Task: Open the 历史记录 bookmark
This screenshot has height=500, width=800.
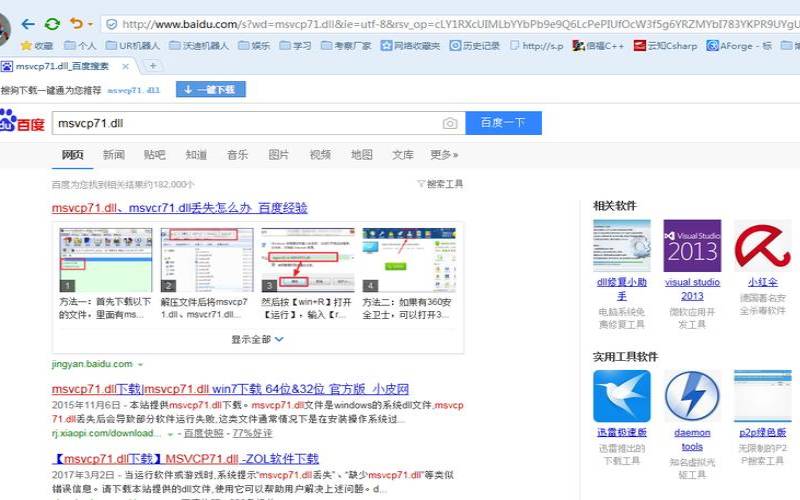Action: pyautogui.click(x=474, y=46)
